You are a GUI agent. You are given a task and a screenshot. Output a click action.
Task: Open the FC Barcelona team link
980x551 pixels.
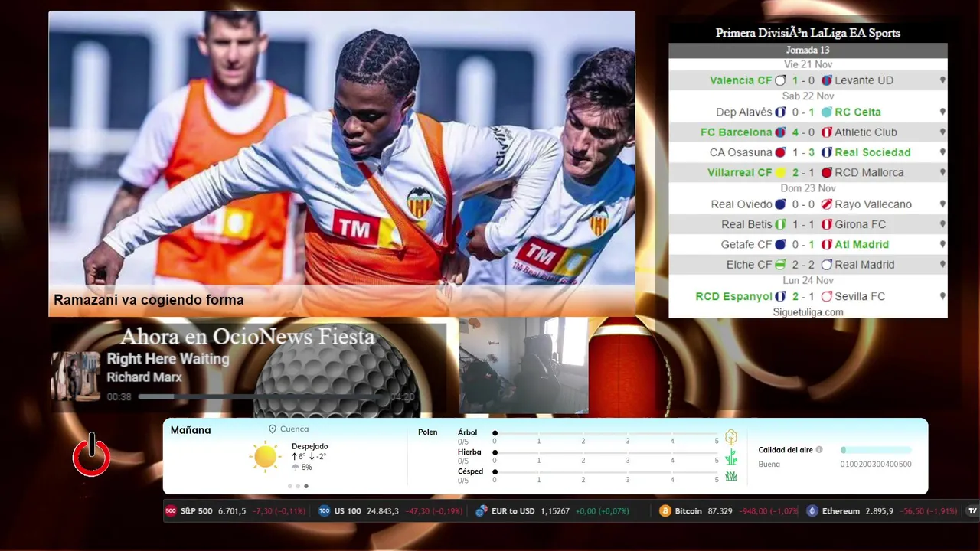(737, 132)
